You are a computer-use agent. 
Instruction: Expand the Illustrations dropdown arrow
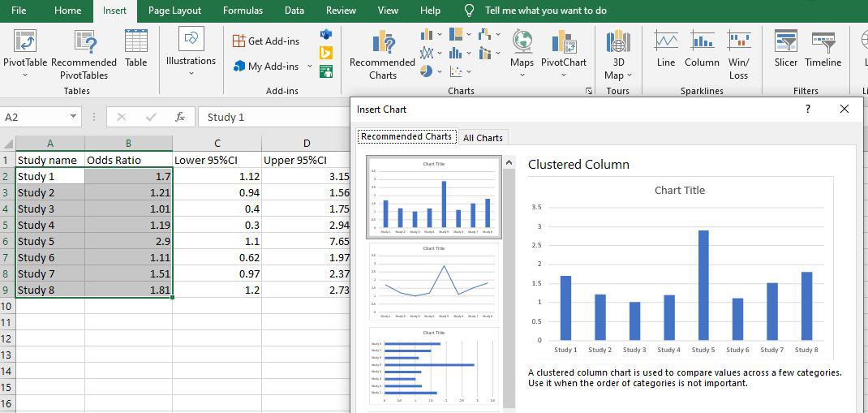191,73
